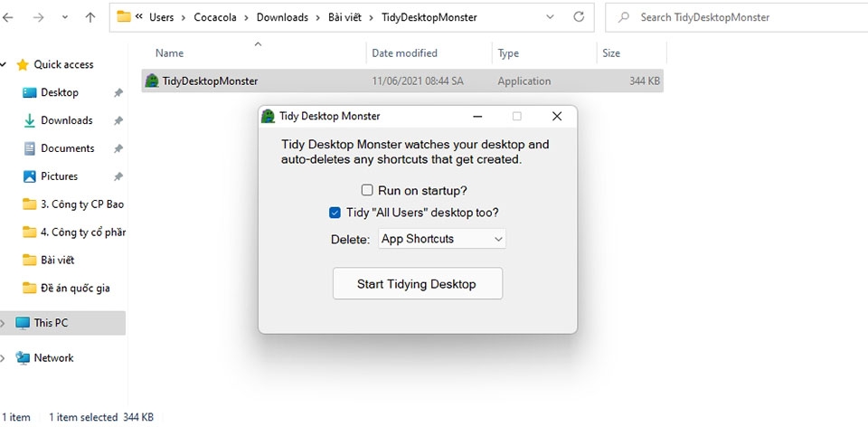The image size is (868, 427).
Task: Click the 344 KB size cell
Action: click(x=645, y=81)
